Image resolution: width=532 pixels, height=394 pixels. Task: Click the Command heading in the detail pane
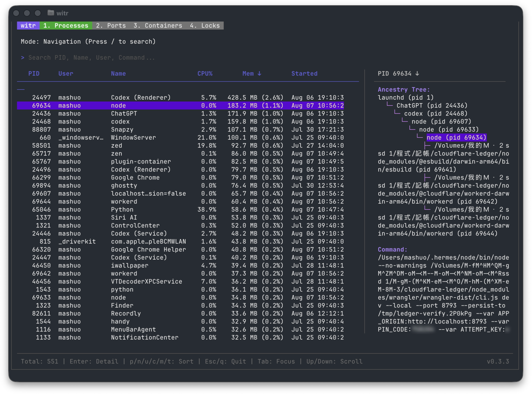392,250
